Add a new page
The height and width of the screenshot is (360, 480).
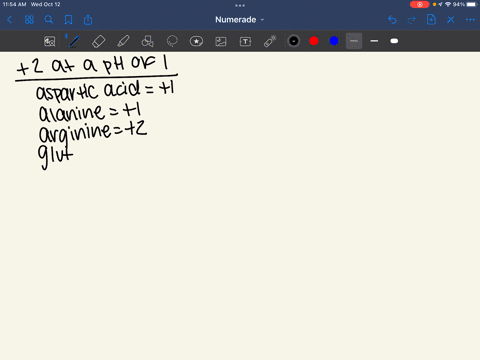[x=431, y=20]
